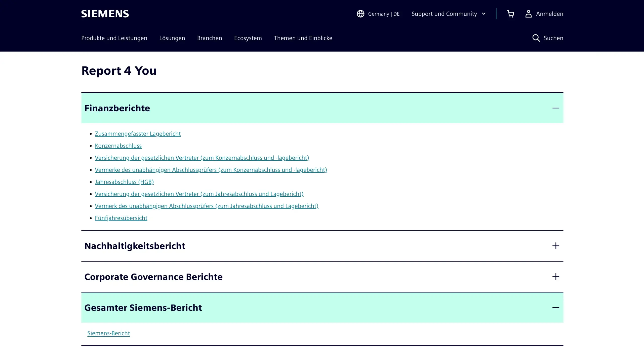Collapse Gesamter Siemens-Bericht using minus icon
The height and width of the screenshot is (355, 644).
[x=555, y=308]
